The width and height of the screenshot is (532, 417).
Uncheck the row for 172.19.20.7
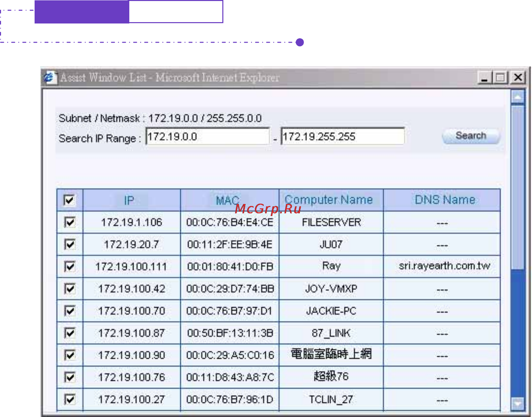click(70, 245)
